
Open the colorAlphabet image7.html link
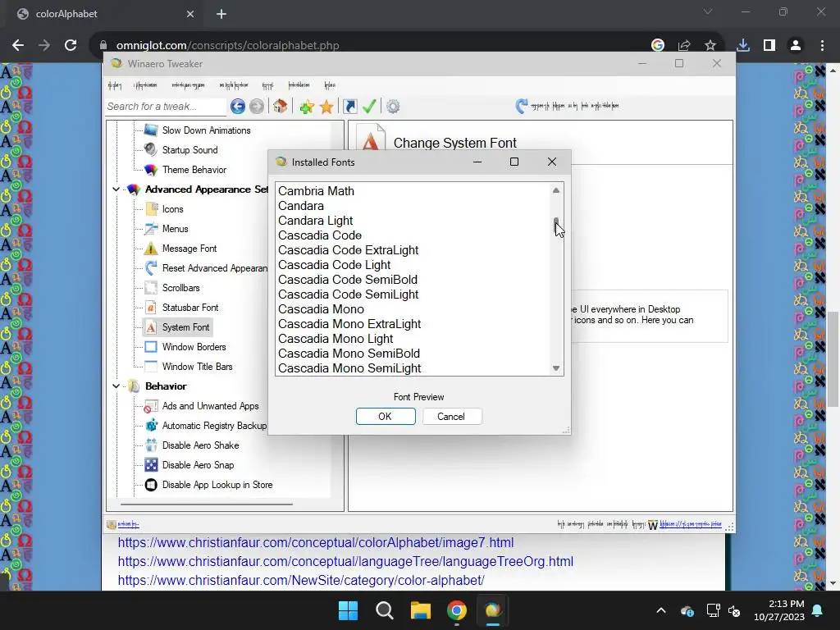click(316, 543)
